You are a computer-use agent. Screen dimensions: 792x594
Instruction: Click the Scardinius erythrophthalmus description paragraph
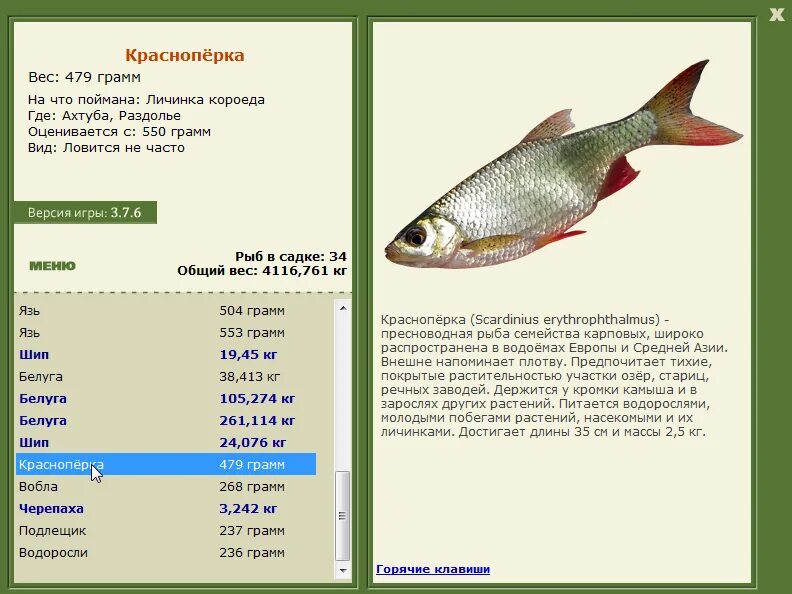tap(554, 376)
